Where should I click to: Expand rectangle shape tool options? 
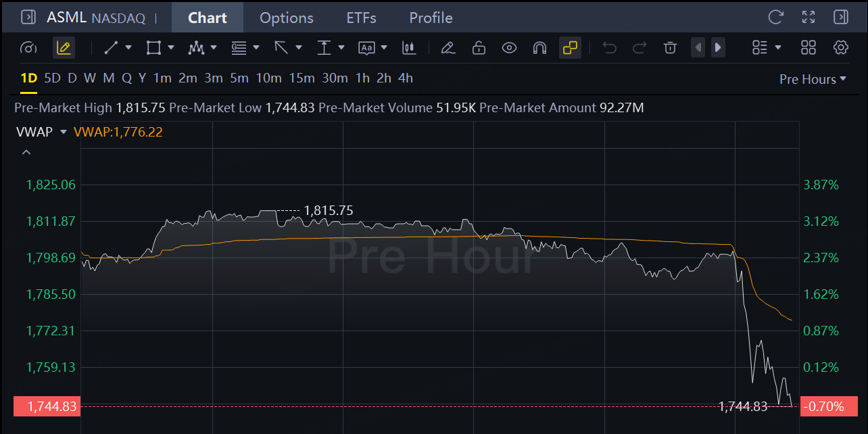pos(171,47)
